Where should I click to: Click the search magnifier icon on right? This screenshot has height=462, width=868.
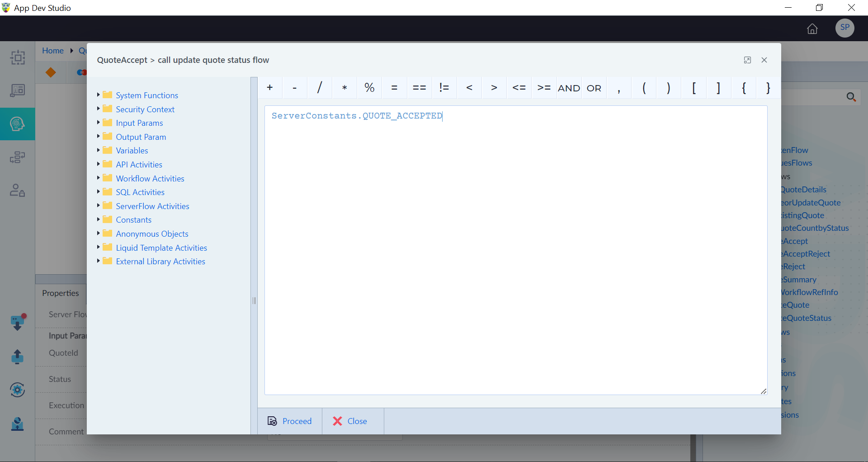(x=851, y=97)
